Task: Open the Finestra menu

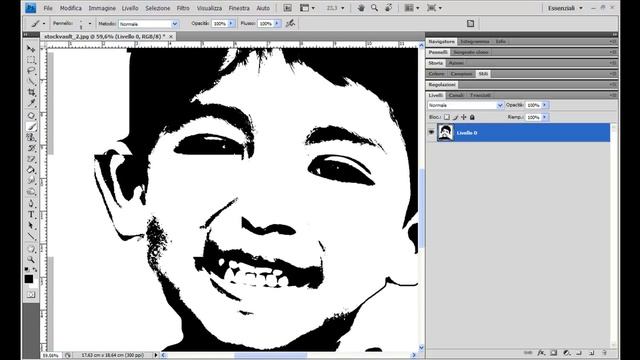Action: [x=239, y=8]
